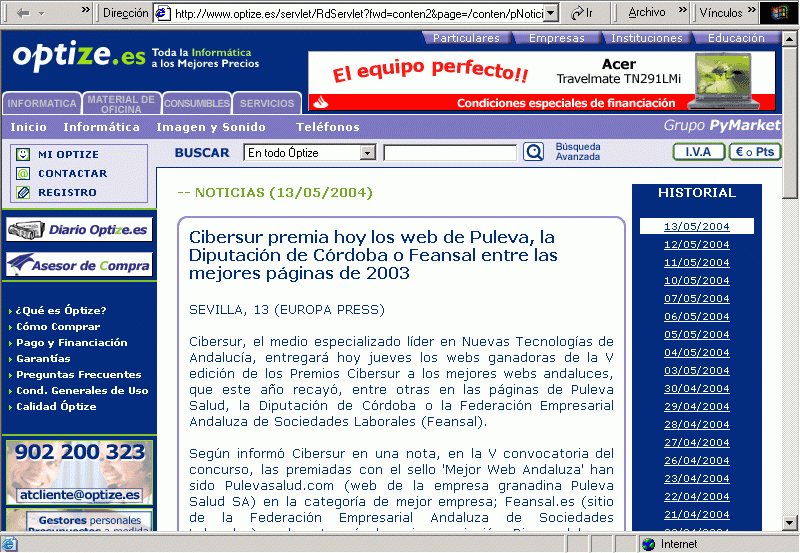Select 21/04/2004 in the Historial

(x=696, y=515)
